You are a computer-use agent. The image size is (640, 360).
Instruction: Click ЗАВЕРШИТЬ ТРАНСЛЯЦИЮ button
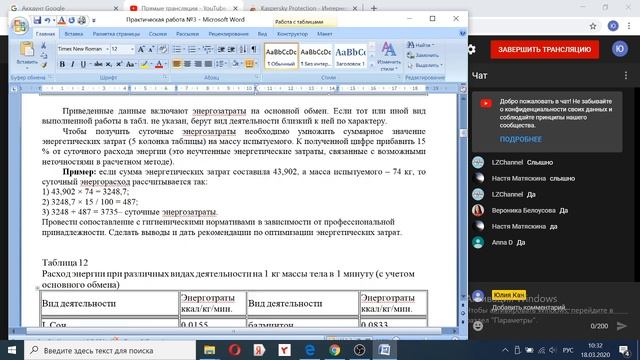tap(544, 49)
